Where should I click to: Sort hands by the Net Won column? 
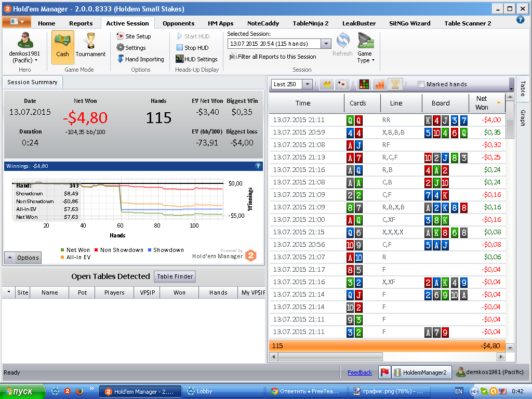(486, 103)
